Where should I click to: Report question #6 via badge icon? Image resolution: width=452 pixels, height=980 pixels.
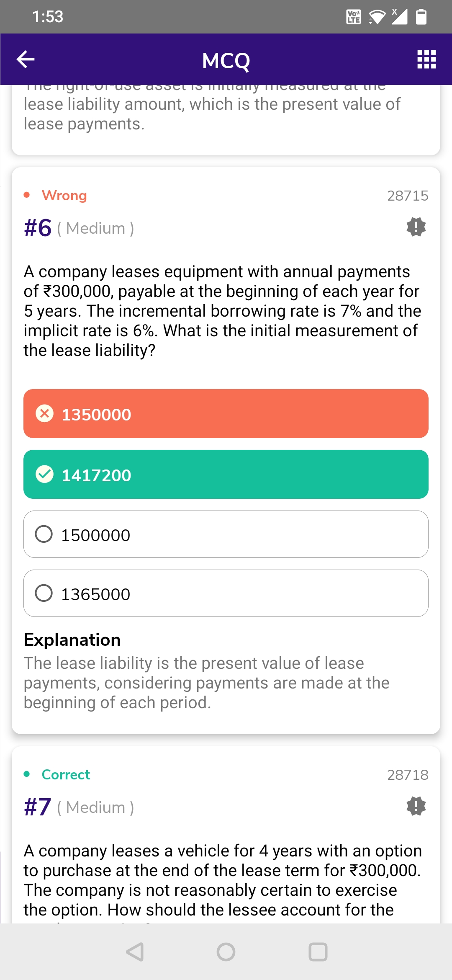pos(416,227)
